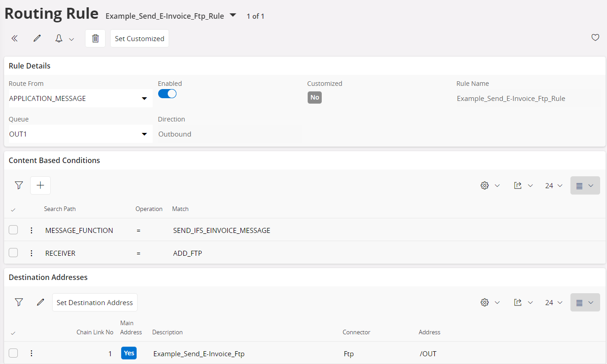Check the MESSAGE_FUNCTION row checkbox

point(13,230)
